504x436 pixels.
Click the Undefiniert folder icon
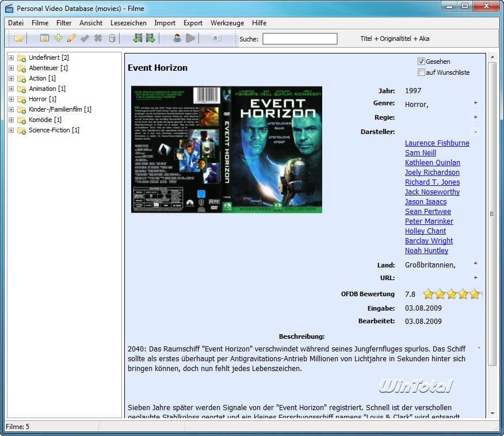tap(21, 58)
